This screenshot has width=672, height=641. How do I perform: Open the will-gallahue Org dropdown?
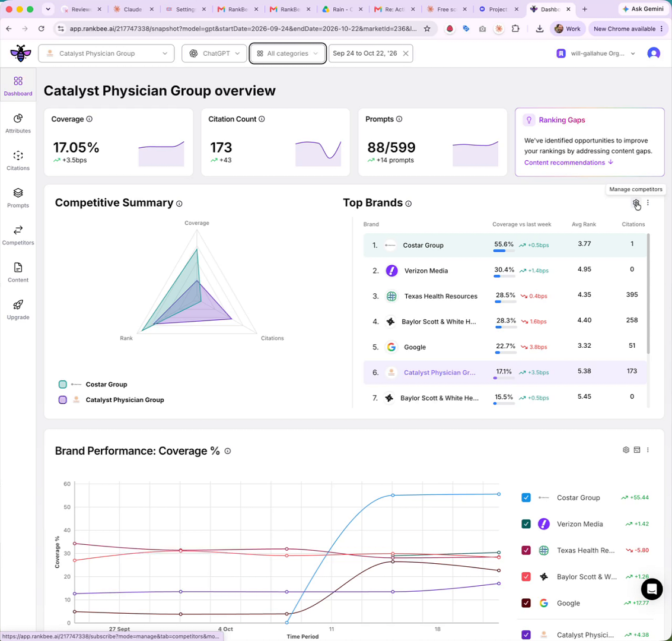[x=595, y=53]
